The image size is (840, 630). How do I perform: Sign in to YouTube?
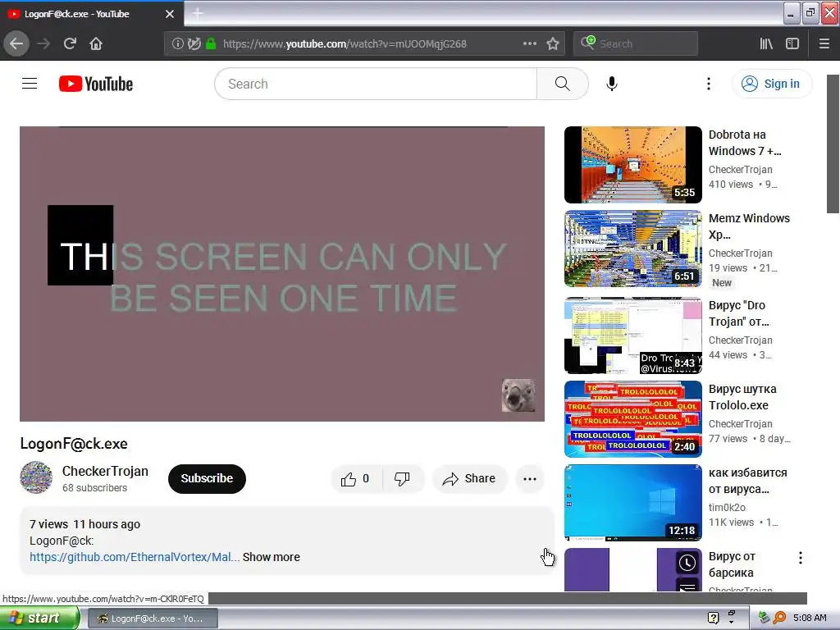tap(771, 84)
